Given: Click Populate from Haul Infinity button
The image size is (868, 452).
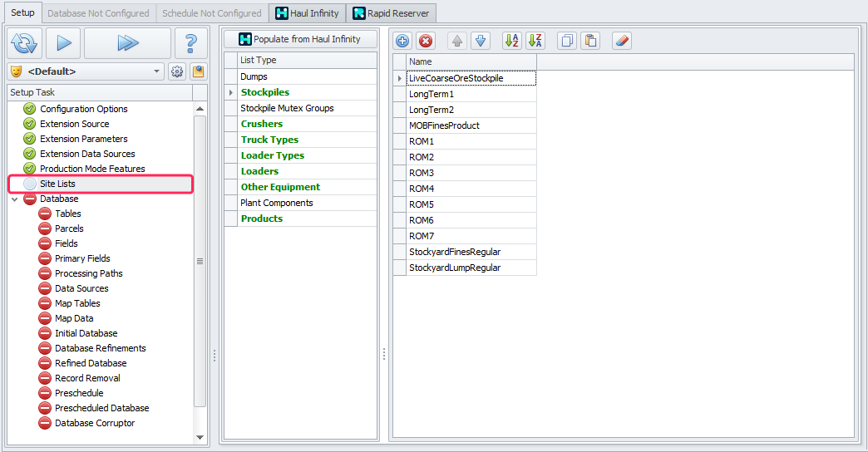Looking at the screenshot, I should (x=300, y=39).
